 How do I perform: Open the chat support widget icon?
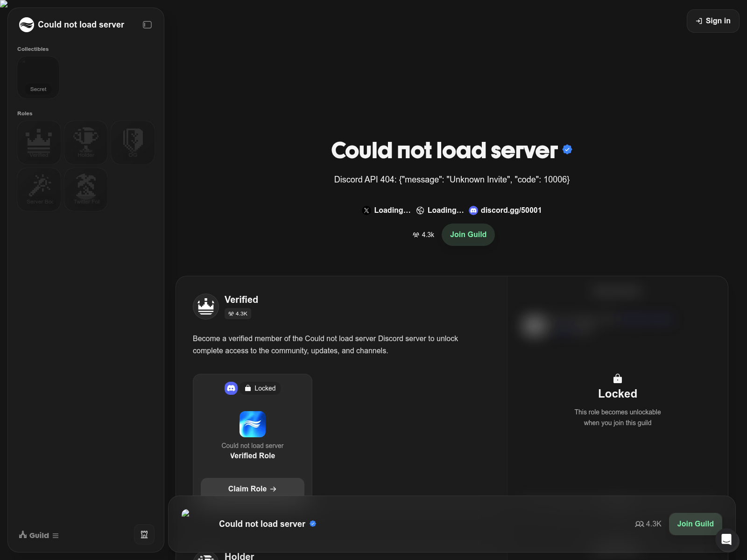[726, 539]
